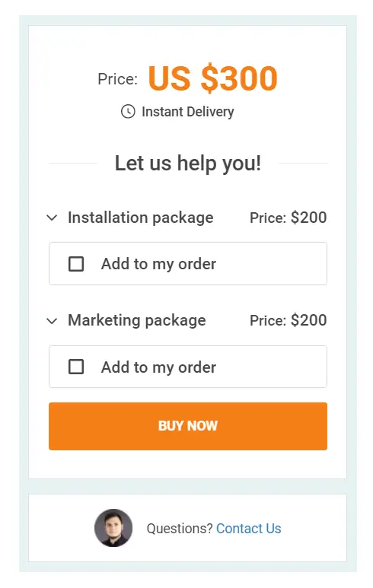Click the Marketing package order box
The width and height of the screenshot is (373, 588).
point(187,367)
